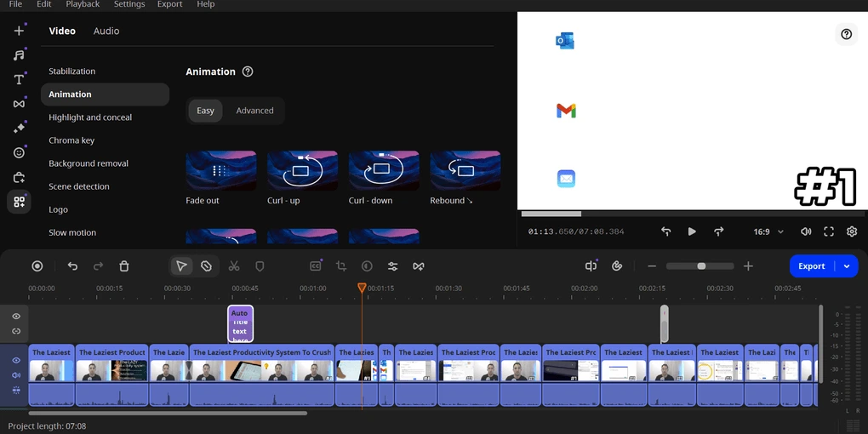This screenshot has width=868, height=434.
Task: Select the arrow pointer tool
Action: (181, 266)
